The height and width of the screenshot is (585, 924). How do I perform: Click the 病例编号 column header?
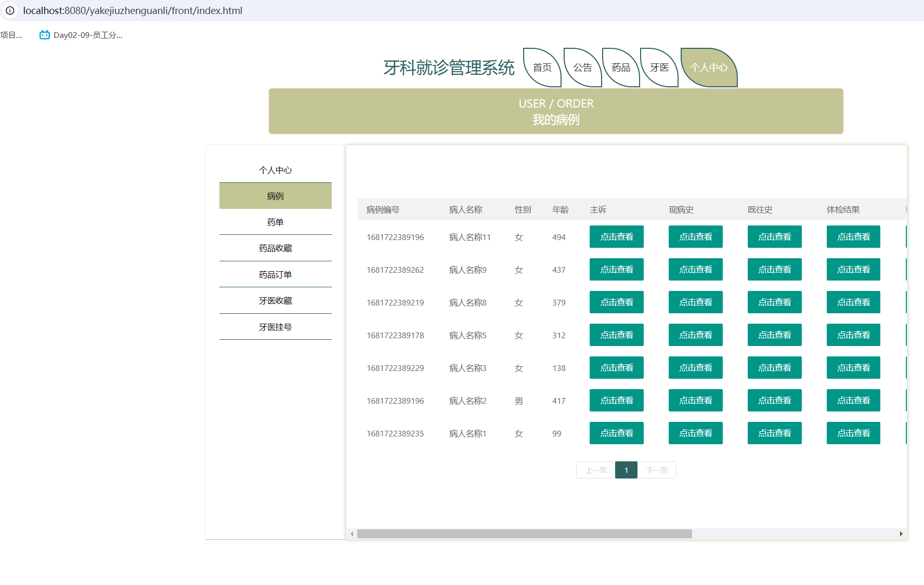383,210
